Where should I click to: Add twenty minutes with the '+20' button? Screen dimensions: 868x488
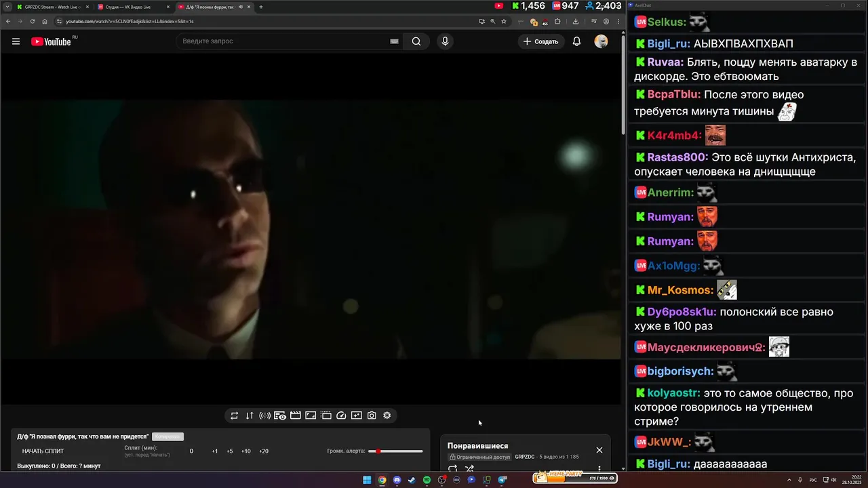(x=264, y=451)
